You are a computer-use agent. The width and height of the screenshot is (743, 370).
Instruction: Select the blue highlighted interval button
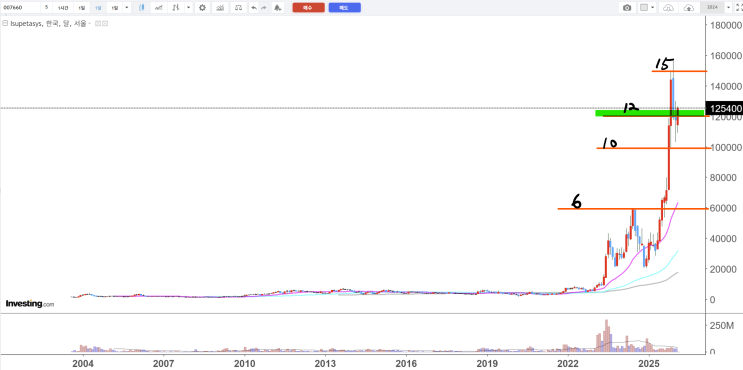pyautogui.click(x=98, y=8)
